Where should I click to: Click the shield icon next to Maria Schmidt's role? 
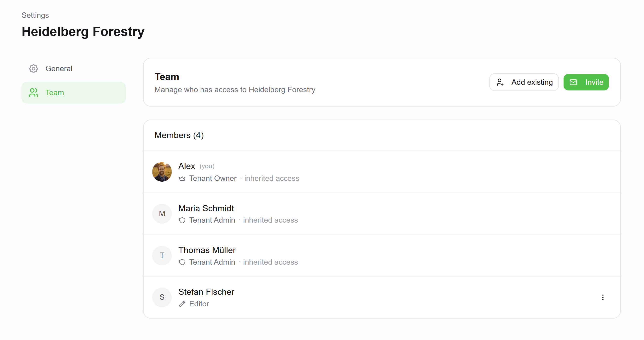click(x=182, y=220)
